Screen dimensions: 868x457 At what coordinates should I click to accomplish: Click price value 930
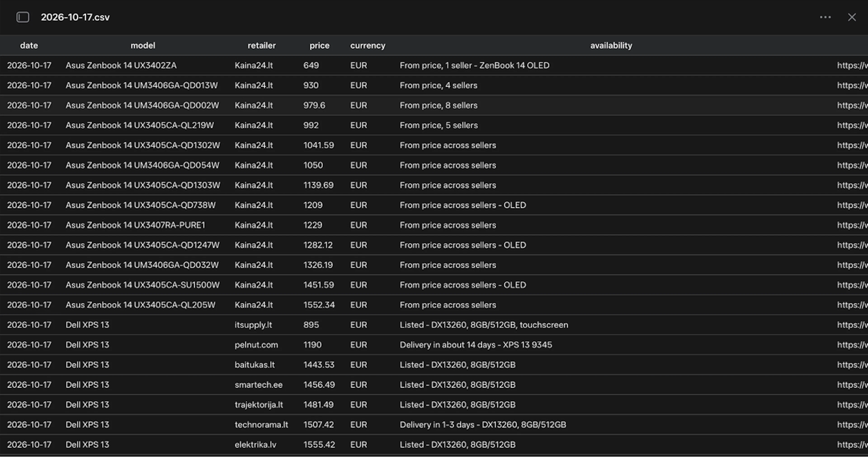[311, 85]
